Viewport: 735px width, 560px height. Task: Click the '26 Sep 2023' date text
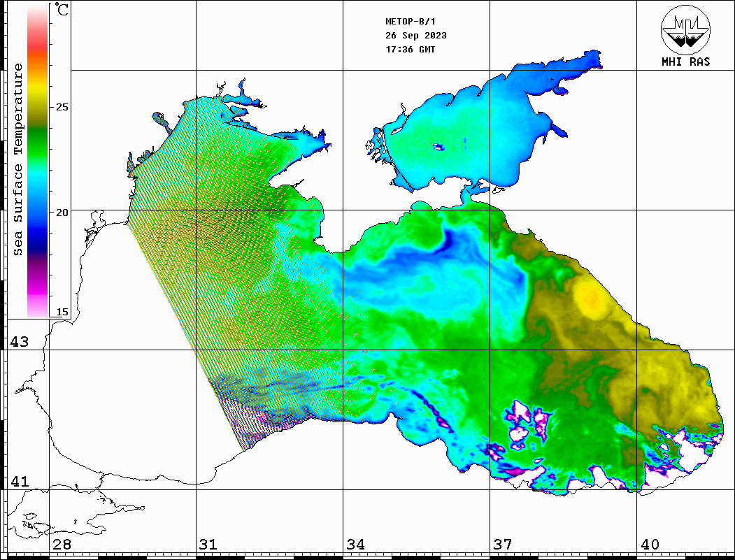(416, 36)
